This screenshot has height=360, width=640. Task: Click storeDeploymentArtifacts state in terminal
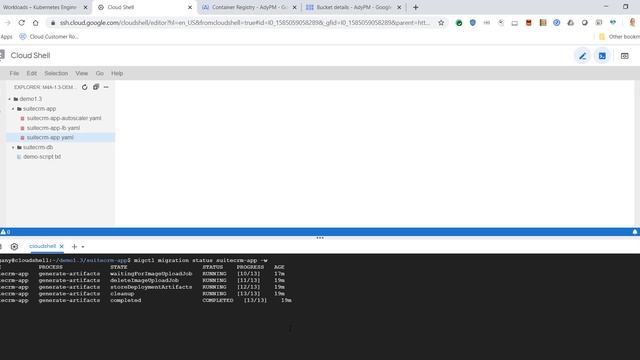click(151, 287)
